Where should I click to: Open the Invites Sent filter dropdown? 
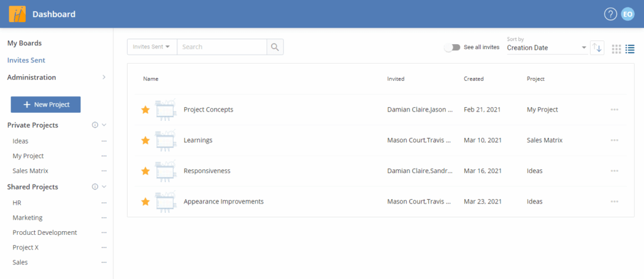tap(152, 47)
